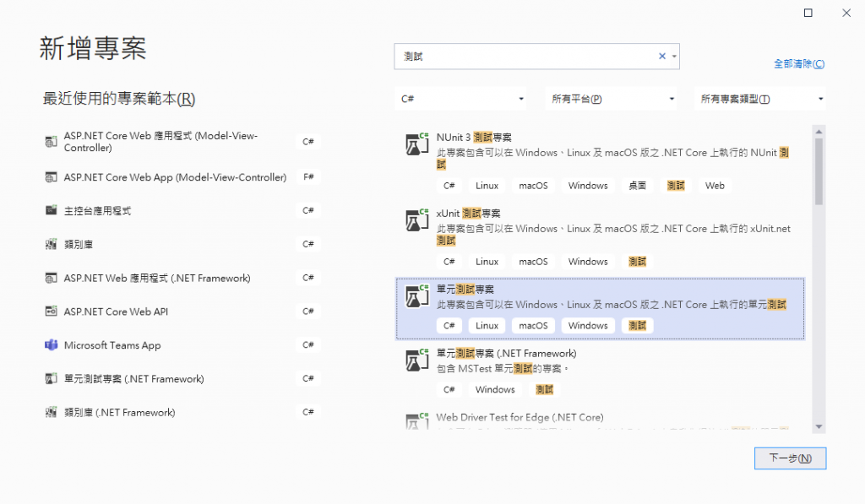Click the 單元測試專案 (.NET Framework) result flask icon
This screenshot has width=865, height=504.
tap(417, 360)
